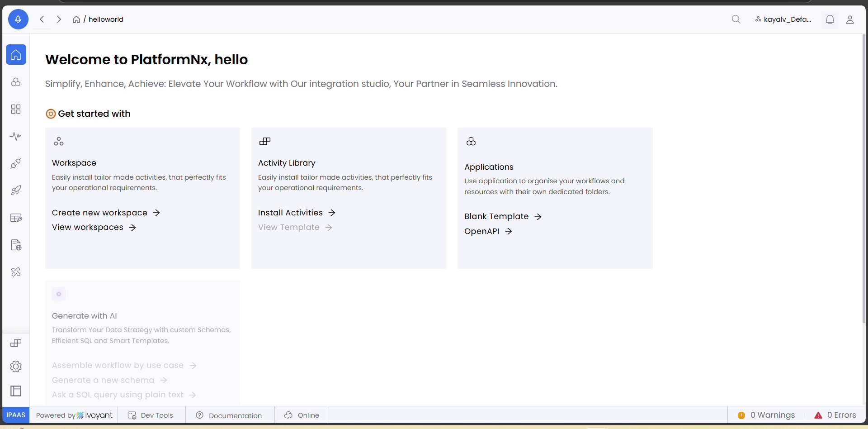Click the 0 Warnings indicator

(766, 415)
